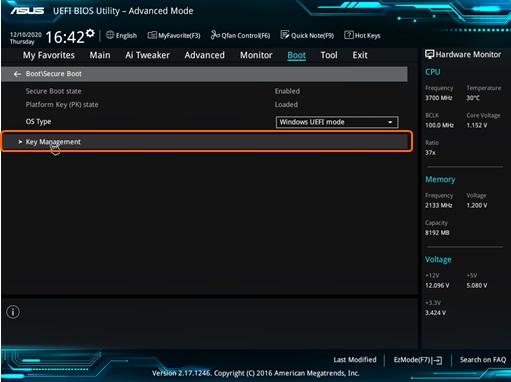Open the Tool tab
511x382 pixels.
click(x=329, y=55)
